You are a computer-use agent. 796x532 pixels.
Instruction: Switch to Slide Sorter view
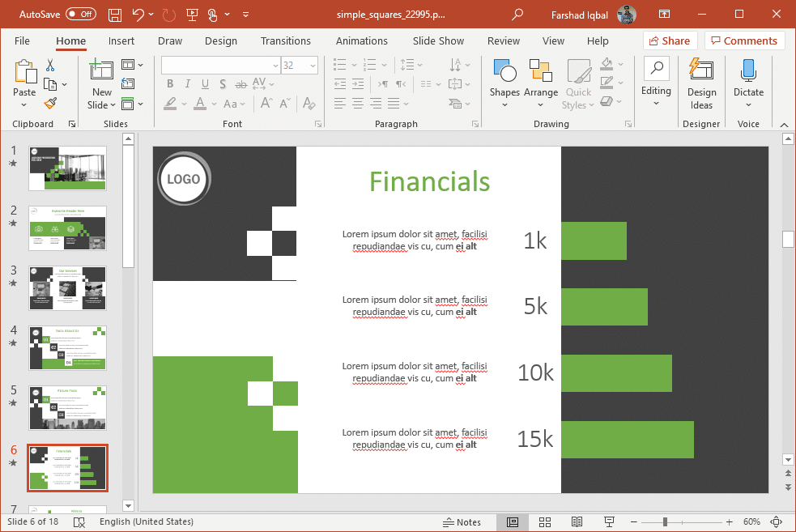(545, 522)
